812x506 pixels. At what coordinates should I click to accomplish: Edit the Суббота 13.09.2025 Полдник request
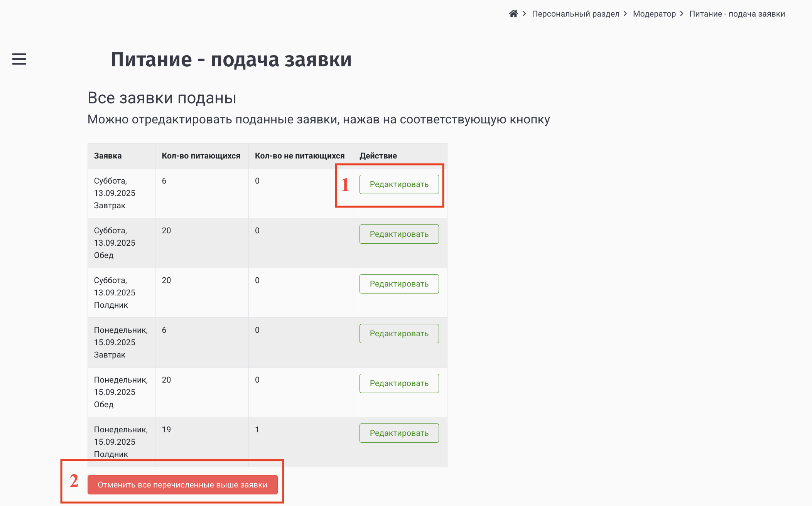click(x=399, y=283)
